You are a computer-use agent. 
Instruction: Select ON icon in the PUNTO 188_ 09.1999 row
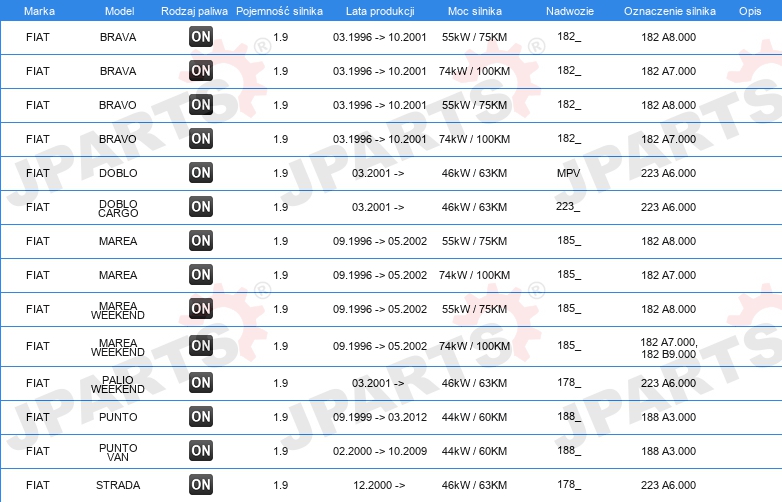pos(201,417)
